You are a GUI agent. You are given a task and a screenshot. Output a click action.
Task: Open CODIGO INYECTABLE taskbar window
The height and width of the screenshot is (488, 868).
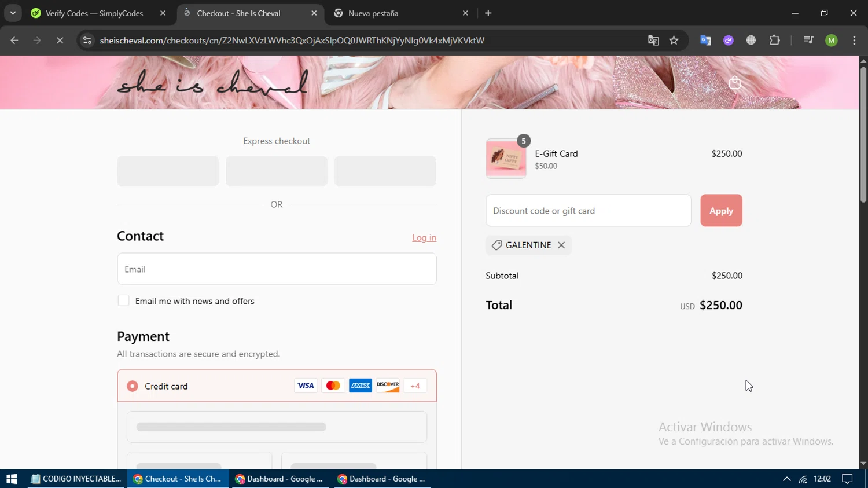tap(76, 479)
